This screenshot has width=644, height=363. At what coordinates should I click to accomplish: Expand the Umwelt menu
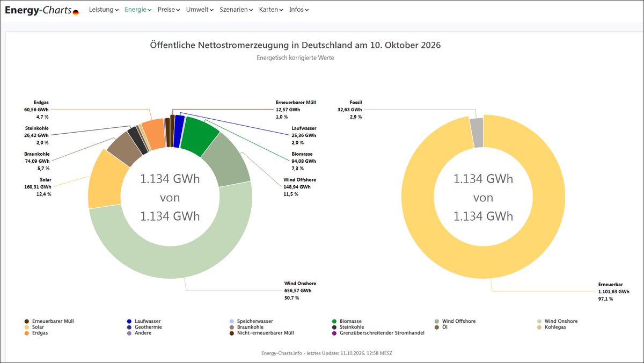[x=200, y=10]
